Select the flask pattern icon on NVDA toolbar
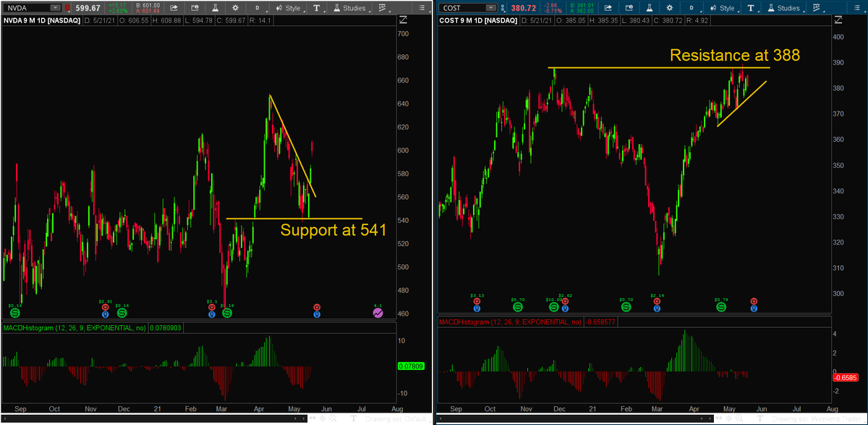This screenshot has width=868, height=425. [216, 7]
